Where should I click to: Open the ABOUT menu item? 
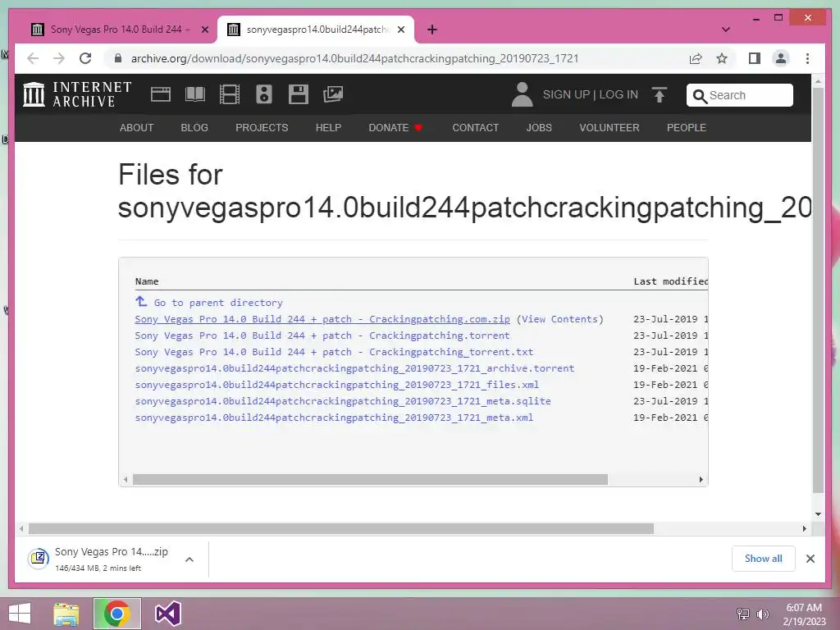pos(137,127)
